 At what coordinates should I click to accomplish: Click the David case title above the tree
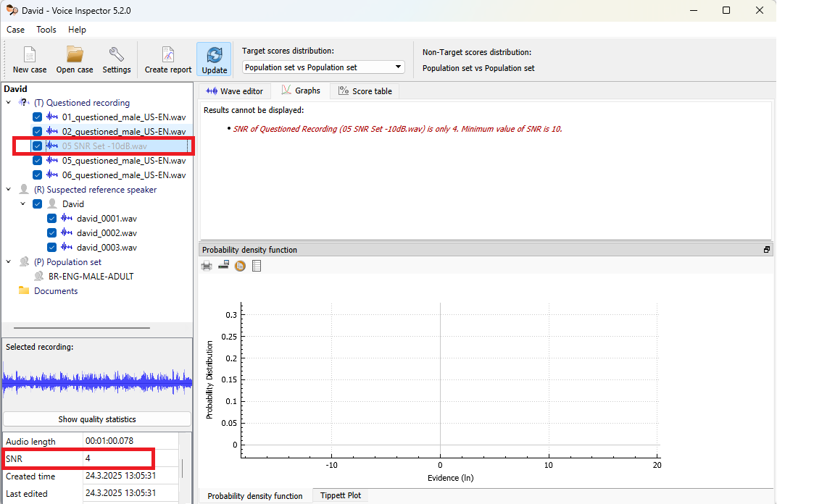point(15,89)
